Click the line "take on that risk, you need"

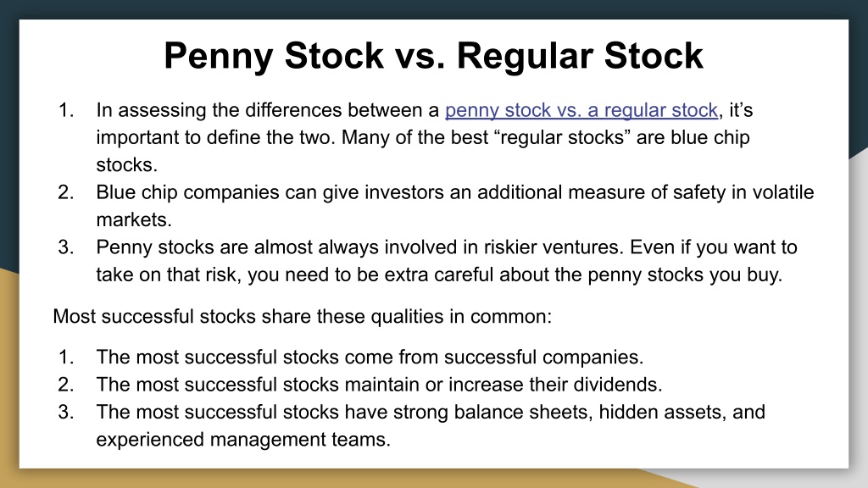click(x=440, y=274)
